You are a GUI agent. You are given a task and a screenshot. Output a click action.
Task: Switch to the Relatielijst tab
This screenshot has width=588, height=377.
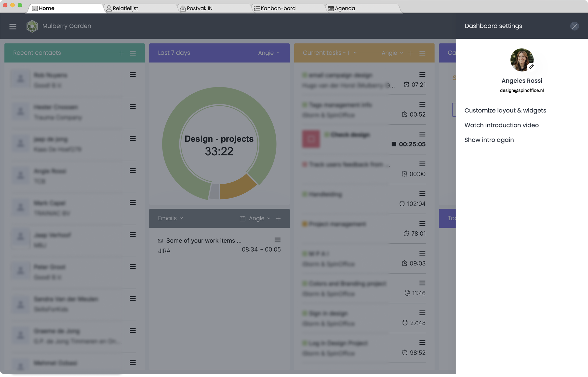point(125,8)
